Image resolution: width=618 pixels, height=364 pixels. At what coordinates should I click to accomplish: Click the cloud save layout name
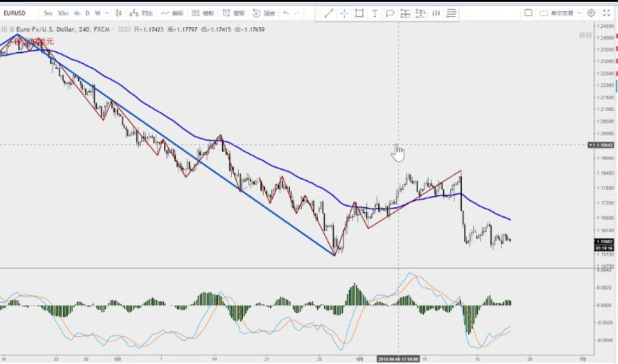[x=557, y=13]
